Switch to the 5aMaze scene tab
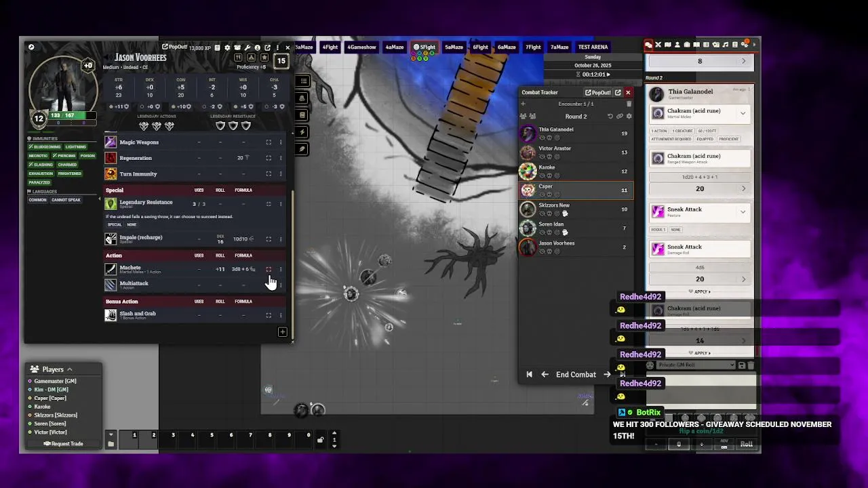This screenshot has height=488, width=868. 454,47
